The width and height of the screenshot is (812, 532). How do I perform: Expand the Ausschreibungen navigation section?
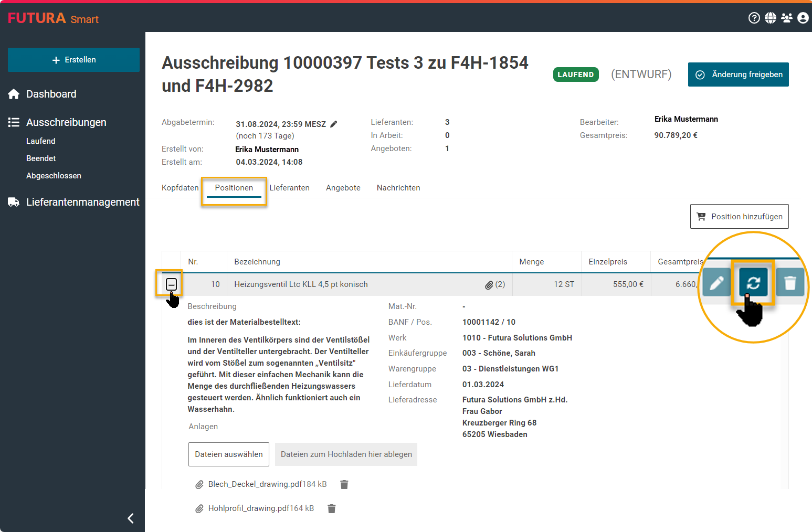(66, 122)
